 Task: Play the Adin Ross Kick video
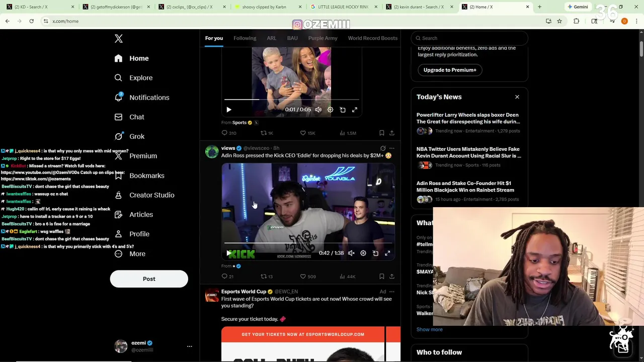tap(229, 253)
